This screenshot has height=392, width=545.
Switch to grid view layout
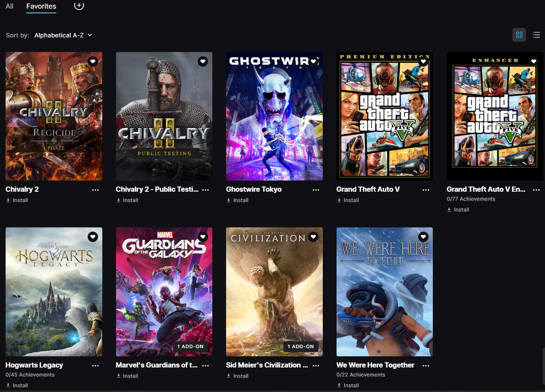pos(519,35)
